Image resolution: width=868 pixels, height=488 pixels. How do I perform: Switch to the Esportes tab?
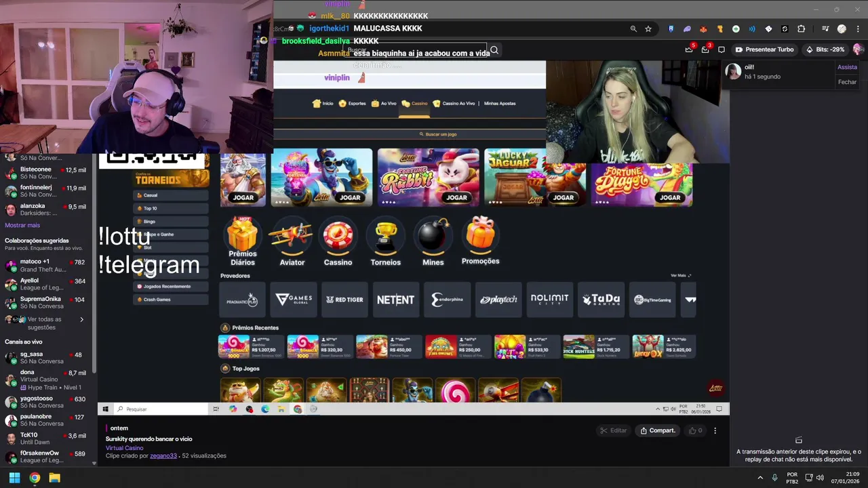352,104
